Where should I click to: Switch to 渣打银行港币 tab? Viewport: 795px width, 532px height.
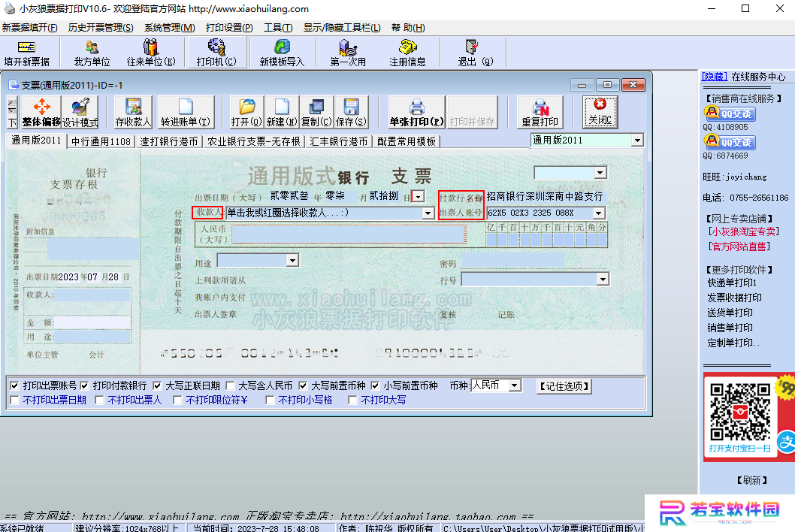(x=169, y=141)
